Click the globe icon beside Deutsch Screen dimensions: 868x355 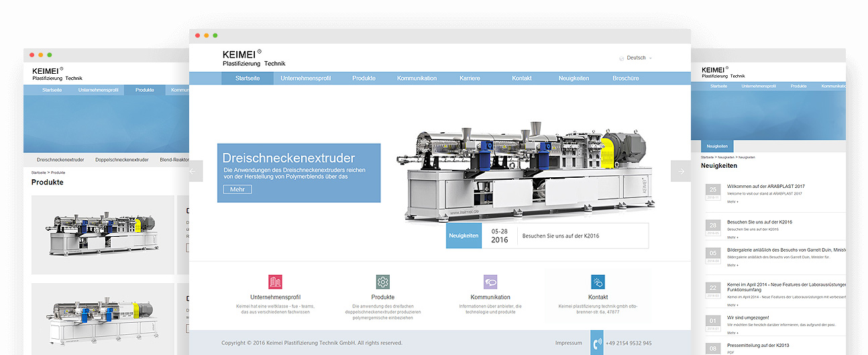(x=622, y=58)
